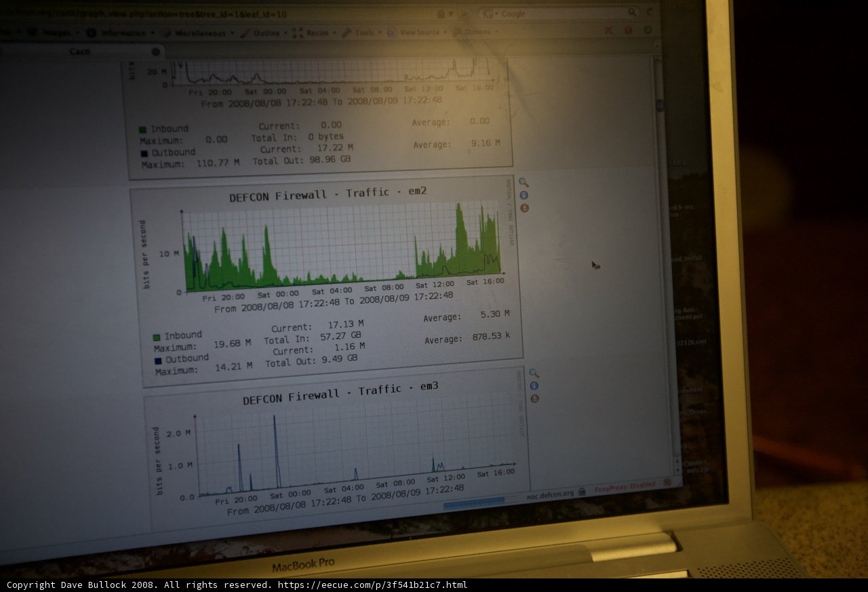This screenshot has height=592, width=868.
Task: Click the 'Total Out: 9.49 GB' value
Action: 311,361
